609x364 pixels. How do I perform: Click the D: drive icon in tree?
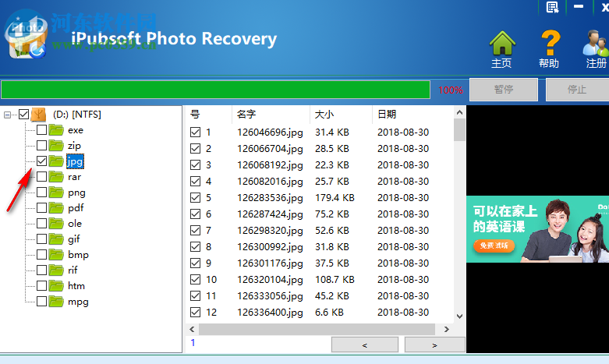tap(38, 114)
